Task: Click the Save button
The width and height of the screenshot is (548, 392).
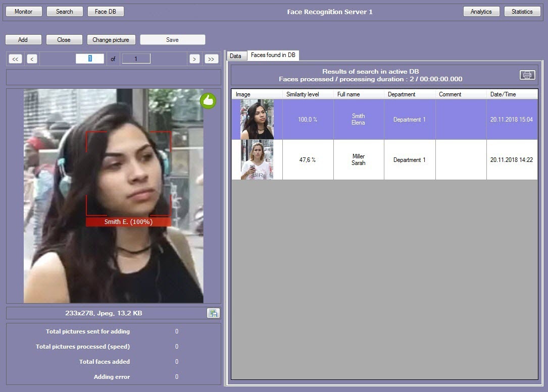Action: (172, 40)
